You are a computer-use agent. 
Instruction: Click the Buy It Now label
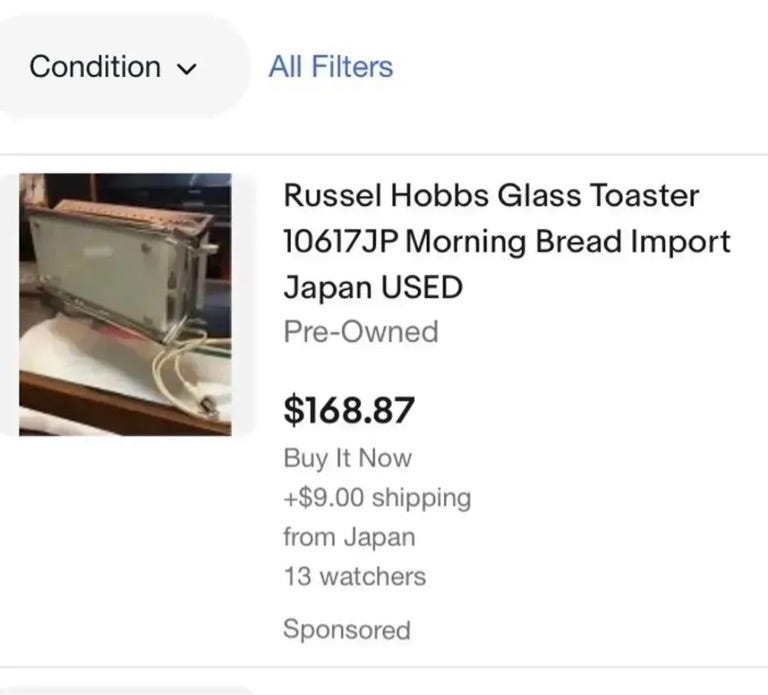click(347, 458)
